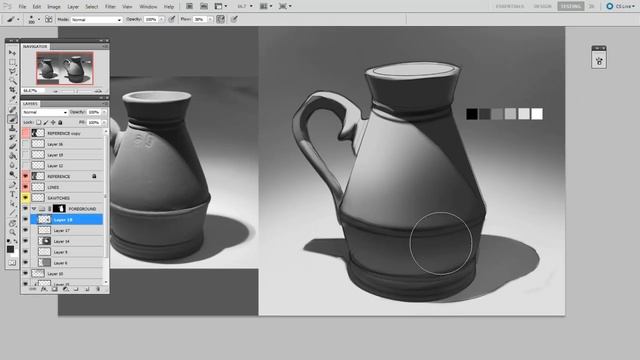Select the Path Selection tool
Viewport: 640px width, 360px height.
click(x=12, y=204)
